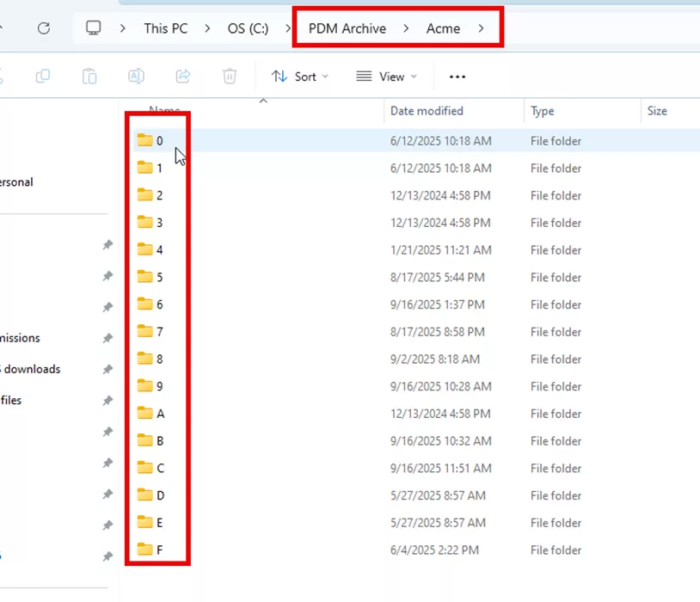Unpin the files entry in the sidebar

(107, 400)
